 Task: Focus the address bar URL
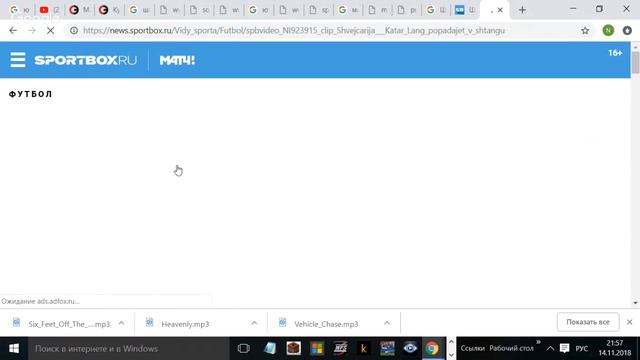[294, 31]
